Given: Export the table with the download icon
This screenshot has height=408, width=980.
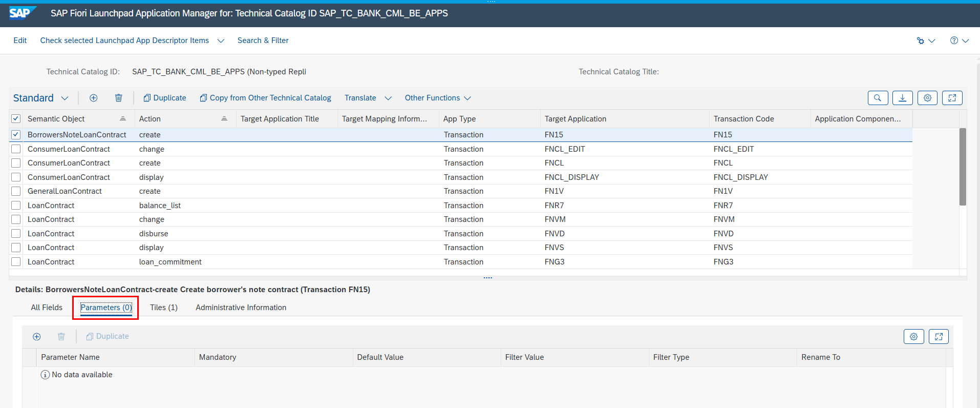Looking at the screenshot, I should (903, 98).
